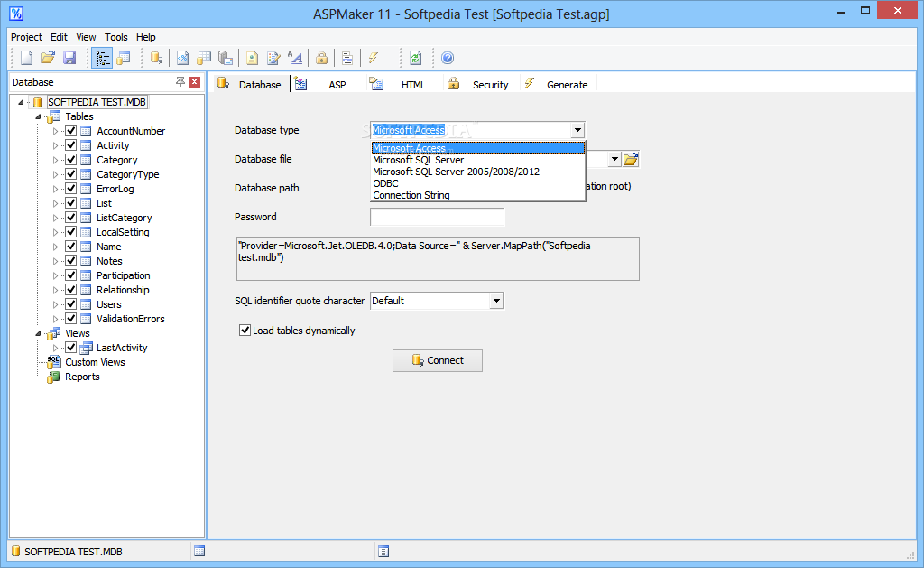Image resolution: width=924 pixels, height=568 pixels.
Task: Click the toolbar icon showing a database with table grid
Action: 204,58
